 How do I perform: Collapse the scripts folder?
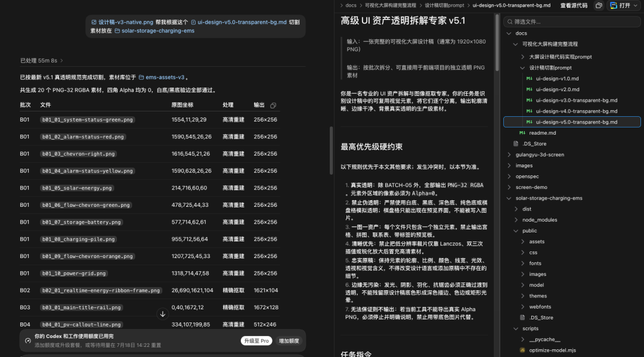(516, 328)
